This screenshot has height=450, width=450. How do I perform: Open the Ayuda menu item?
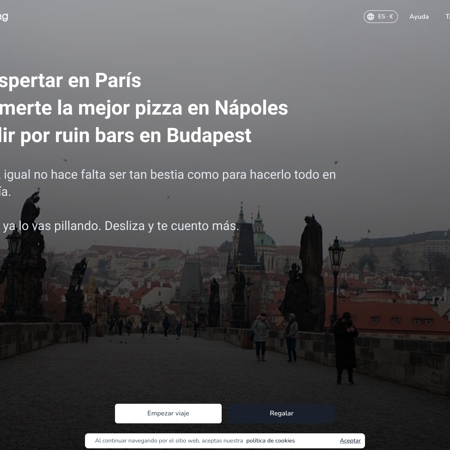[419, 17]
